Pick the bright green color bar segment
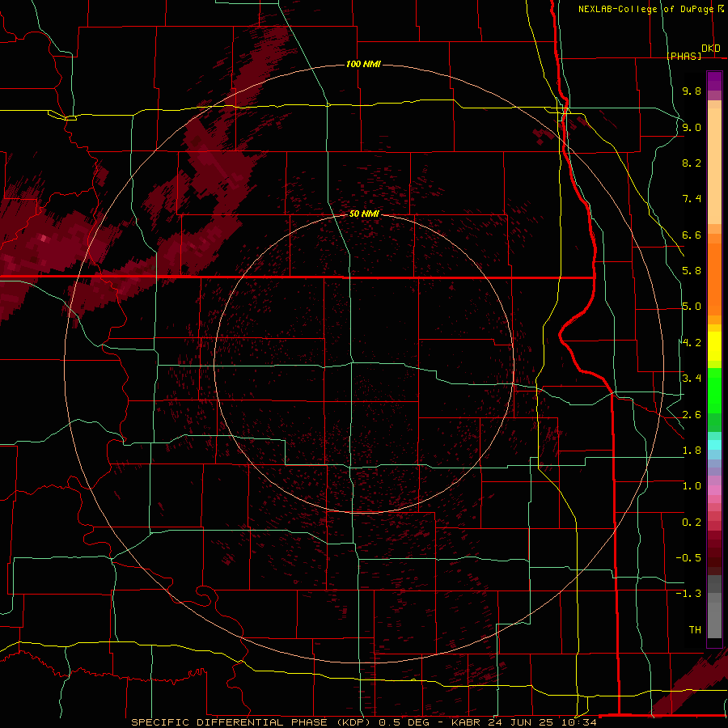This screenshot has height=728, width=728. click(714, 391)
